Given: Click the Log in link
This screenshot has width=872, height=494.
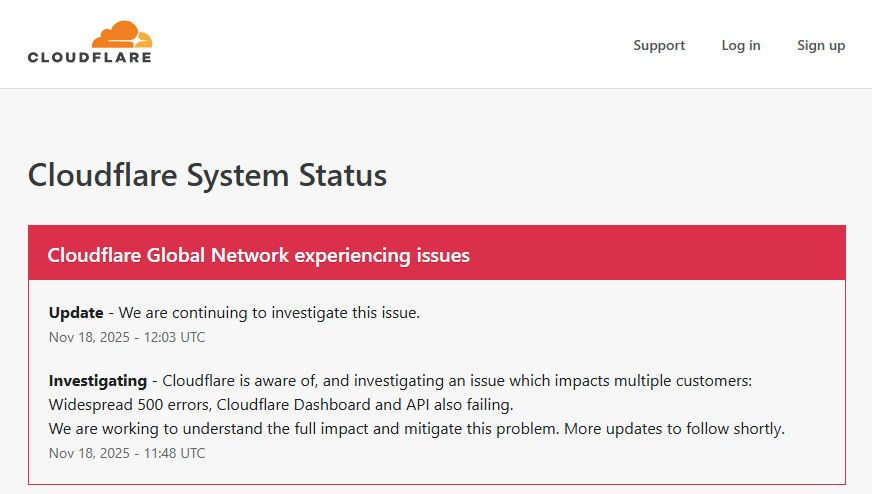Looking at the screenshot, I should pos(741,45).
